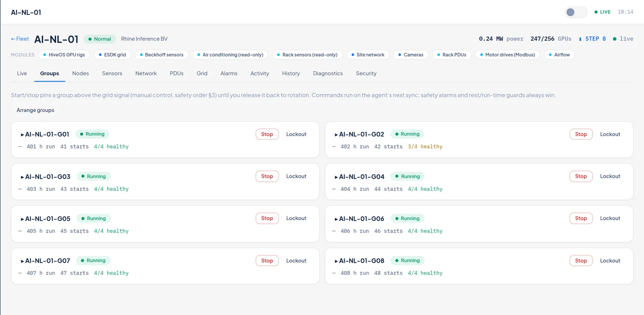Viewport: 644px width, 315px height.
Task: Stop group AI-NL-01-G07
Action: (267, 261)
